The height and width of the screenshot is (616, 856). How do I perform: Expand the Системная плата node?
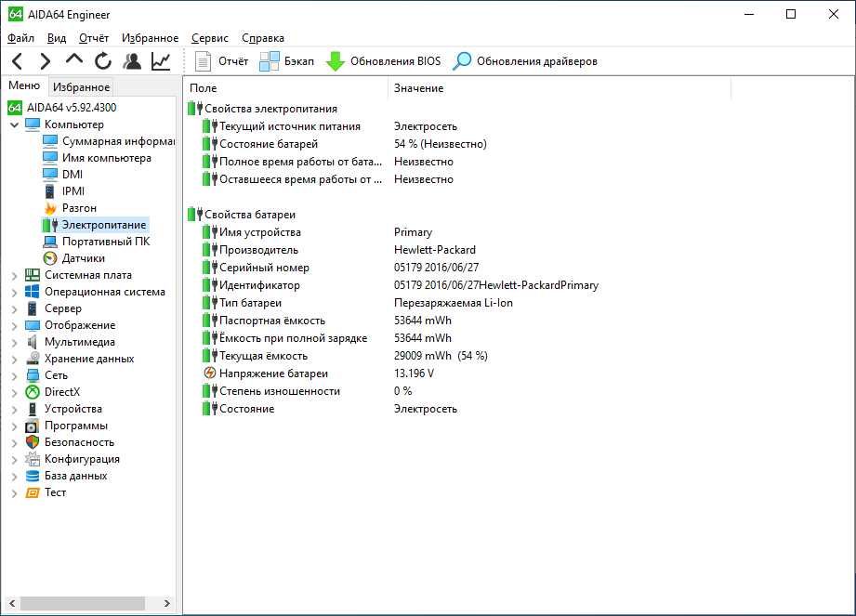click(x=15, y=276)
